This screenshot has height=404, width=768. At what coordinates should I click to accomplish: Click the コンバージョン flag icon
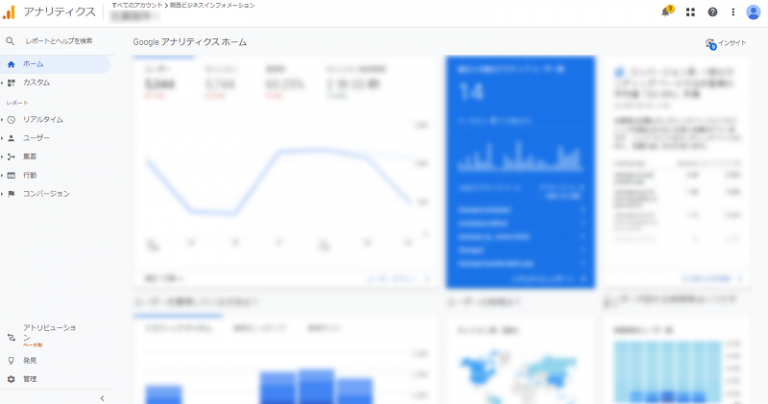point(11,194)
